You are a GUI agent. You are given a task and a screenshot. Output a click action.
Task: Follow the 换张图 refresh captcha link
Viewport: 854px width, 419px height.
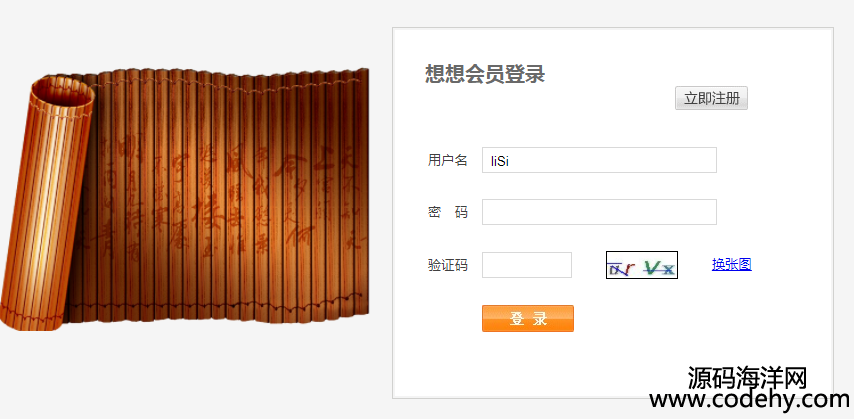731,264
